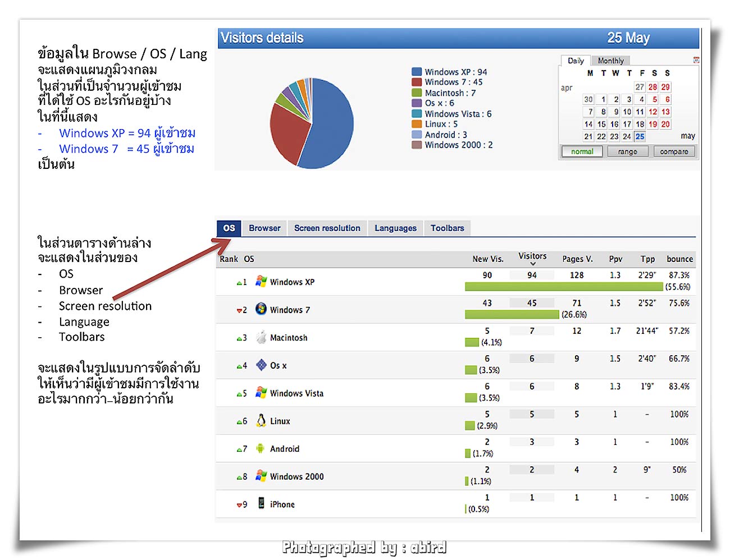730x560 pixels.
Task: Sort by Pages V. column header
Action: coord(577,259)
